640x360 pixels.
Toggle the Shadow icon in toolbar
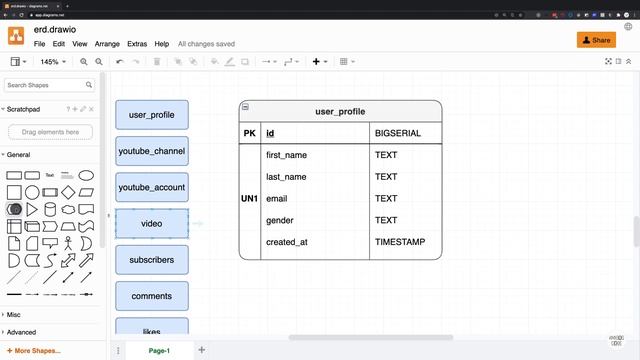pos(245,62)
